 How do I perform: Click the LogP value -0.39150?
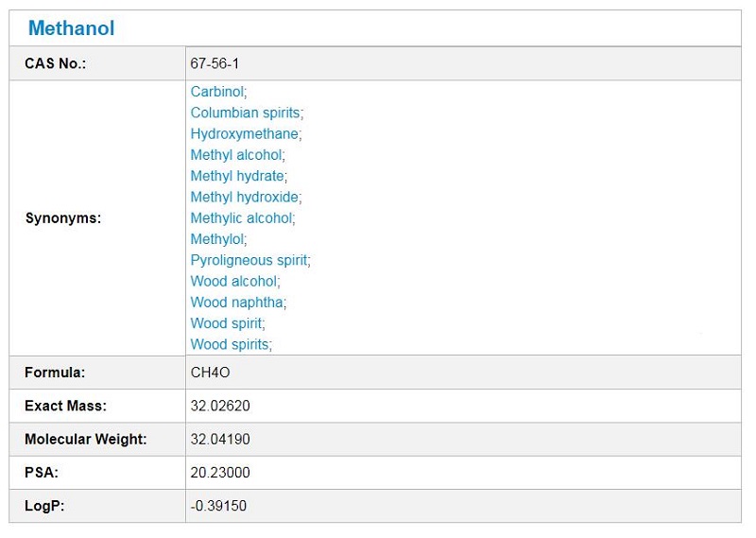click(x=218, y=506)
